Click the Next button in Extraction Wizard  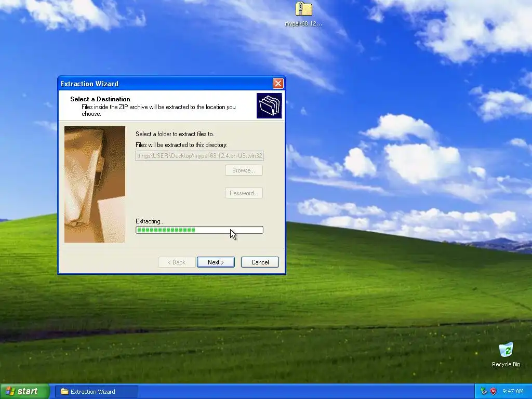216,262
